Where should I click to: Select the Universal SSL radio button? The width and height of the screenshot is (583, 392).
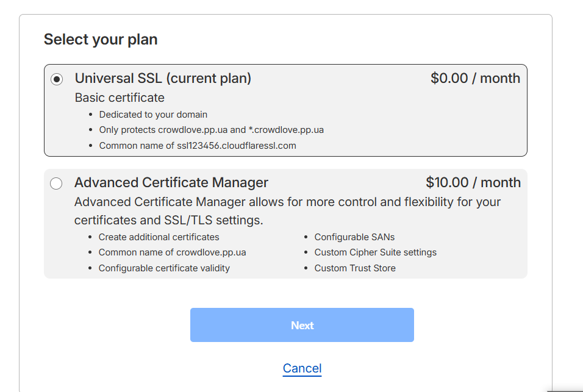click(x=57, y=79)
